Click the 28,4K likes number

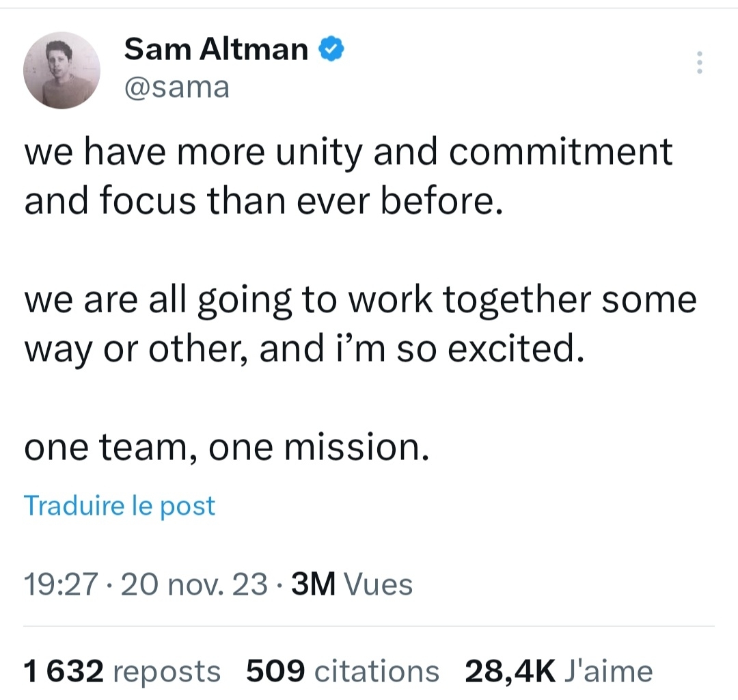point(510,671)
